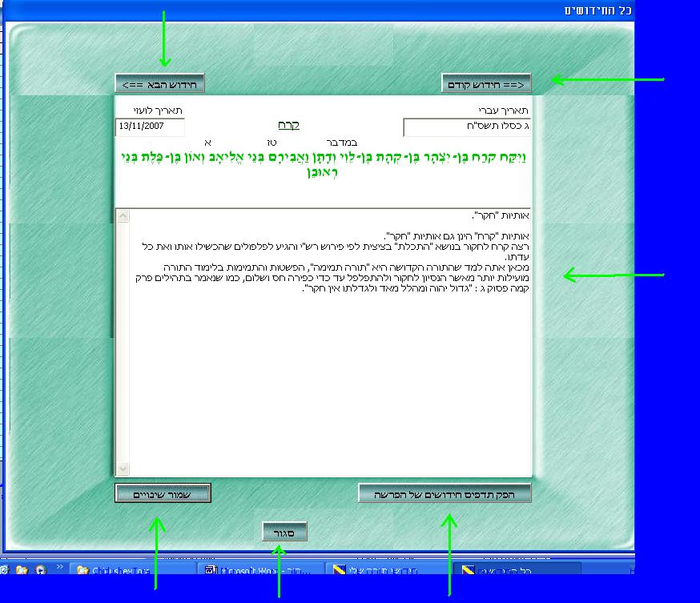Click the first line 'אותיות "חקר".'

pos(501,215)
